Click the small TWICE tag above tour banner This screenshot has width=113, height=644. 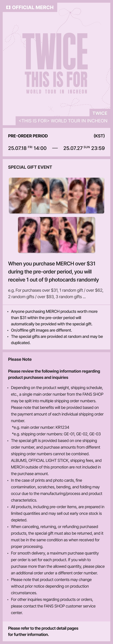[x=100, y=113]
